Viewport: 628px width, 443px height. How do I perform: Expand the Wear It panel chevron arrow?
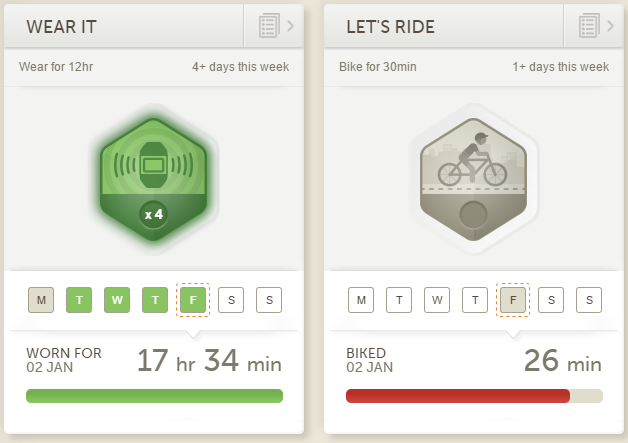[x=290, y=26]
